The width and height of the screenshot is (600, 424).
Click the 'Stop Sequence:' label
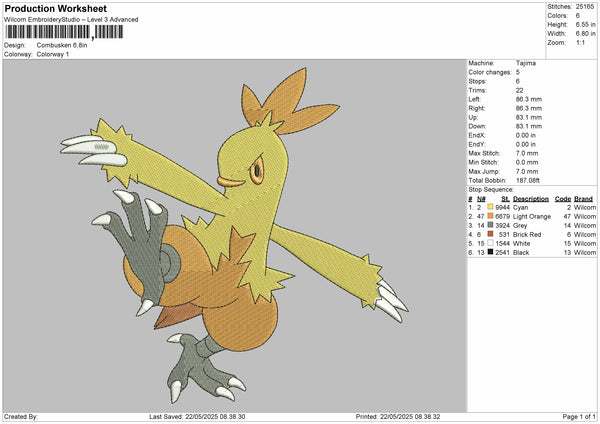pyautogui.click(x=491, y=189)
